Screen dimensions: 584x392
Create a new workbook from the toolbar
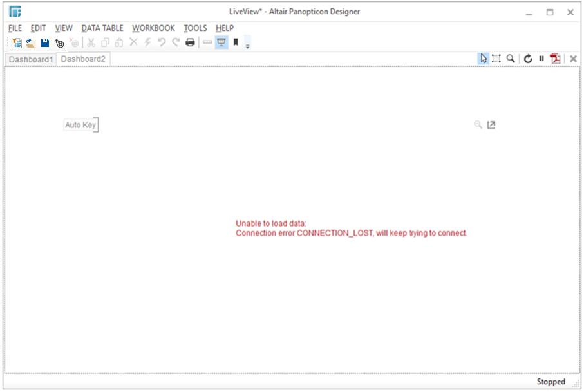pos(17,43)
